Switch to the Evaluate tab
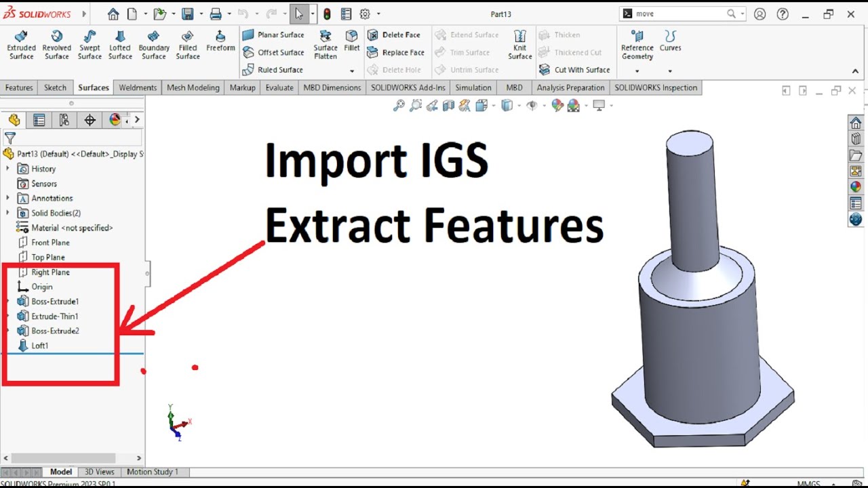 coord(279,87)
